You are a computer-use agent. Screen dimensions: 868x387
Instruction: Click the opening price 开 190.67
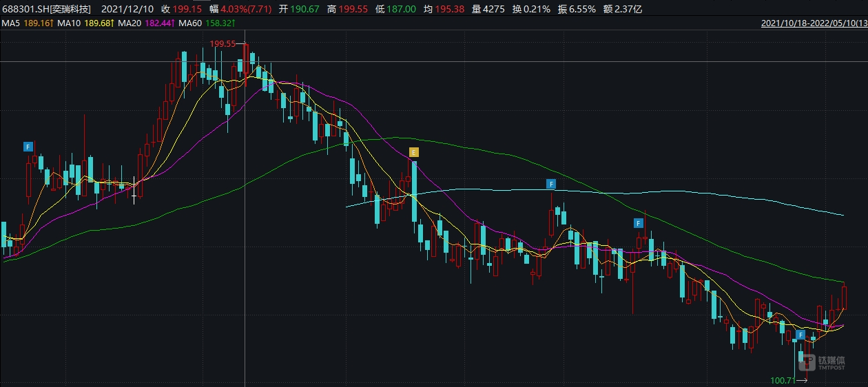(299, 10)
